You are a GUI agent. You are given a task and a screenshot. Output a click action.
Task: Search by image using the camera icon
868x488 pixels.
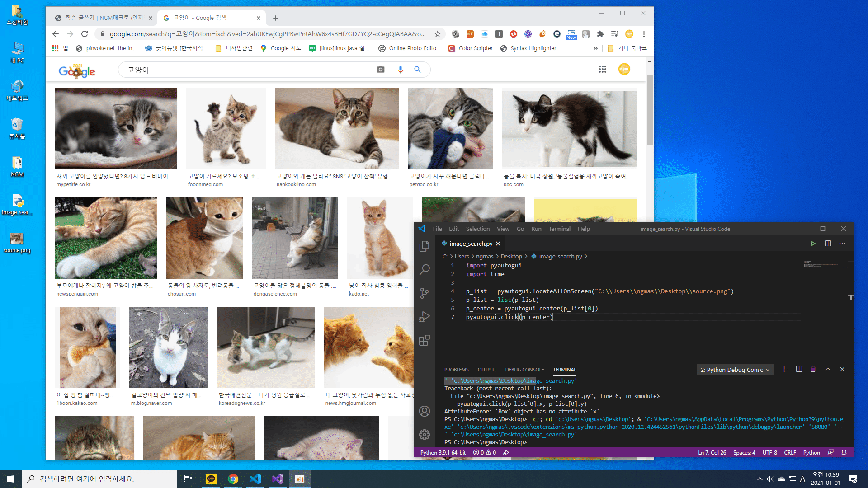(x=381, y=70)
